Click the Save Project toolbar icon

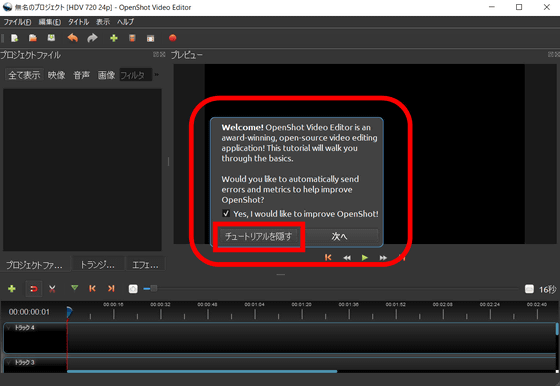point(51,38)
